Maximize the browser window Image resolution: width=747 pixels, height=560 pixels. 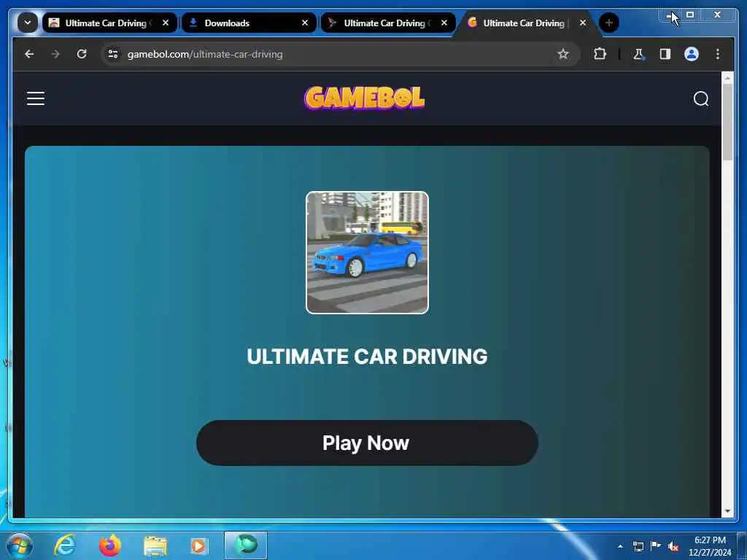[x=690, y=15]
